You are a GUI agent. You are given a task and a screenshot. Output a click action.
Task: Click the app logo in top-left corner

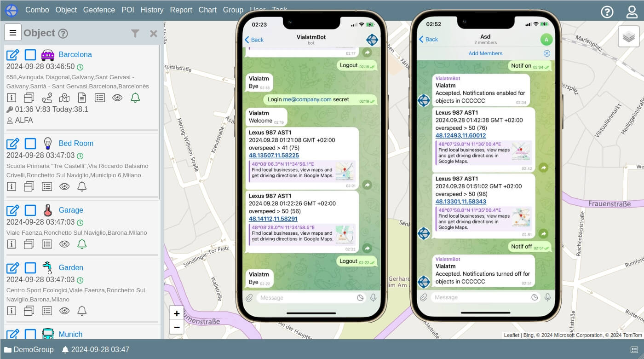point(11,10)
